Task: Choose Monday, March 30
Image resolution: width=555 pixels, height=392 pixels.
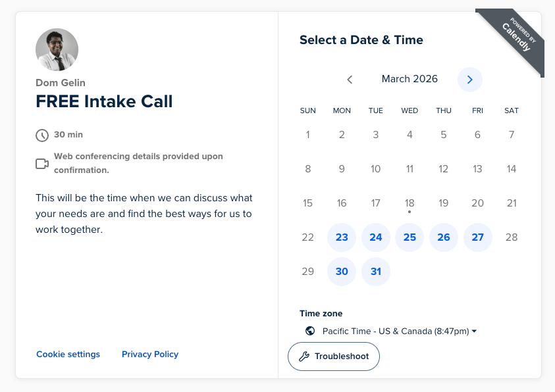Action: [342, 272]
